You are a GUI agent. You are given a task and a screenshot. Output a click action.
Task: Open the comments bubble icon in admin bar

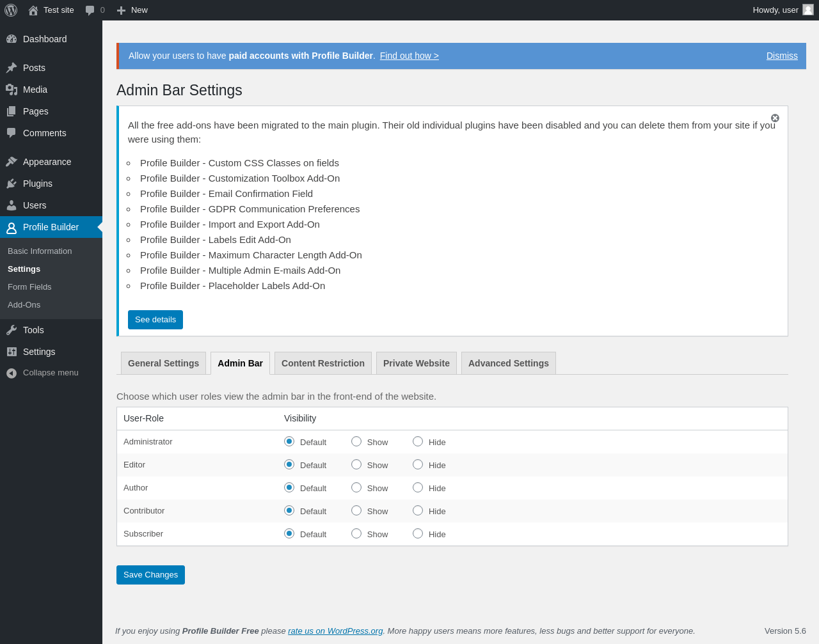(90, 10)
